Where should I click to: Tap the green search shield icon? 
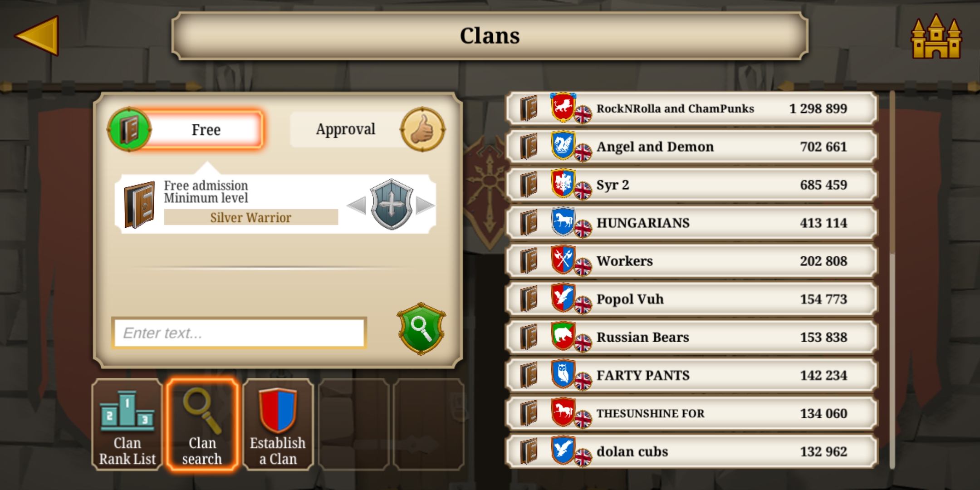pos(421,328)
